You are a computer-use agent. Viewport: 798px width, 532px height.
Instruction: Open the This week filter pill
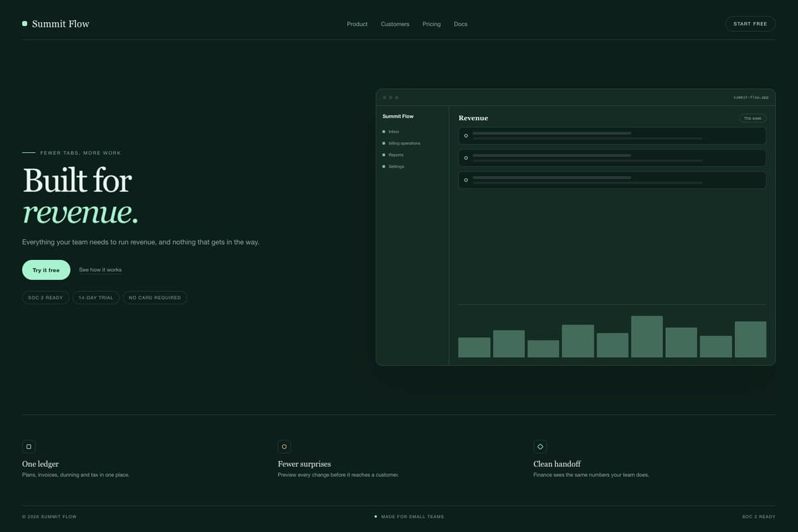coord(753,118)
